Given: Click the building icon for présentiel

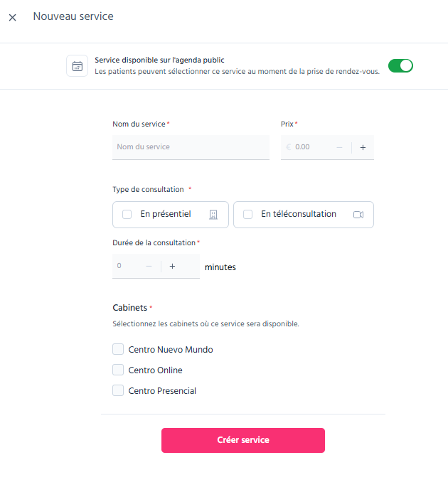Looking at the screenshot, I should 213,215.
